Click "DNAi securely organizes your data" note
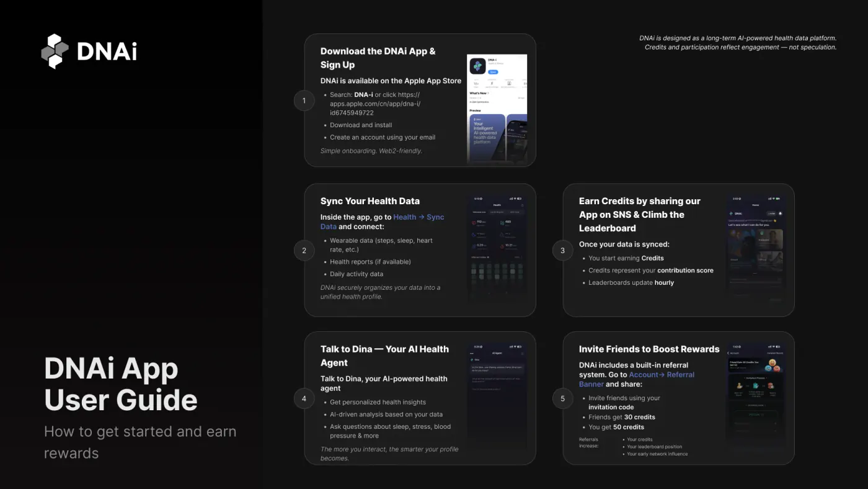 (381, 292)
